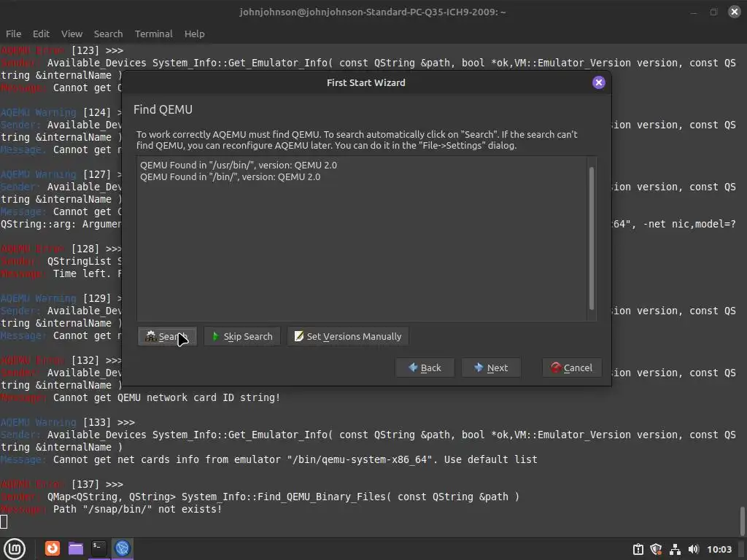This screenshot has width=747, height=560.
Task: Open the terminal Edit menu
Action: pyautogui.click(x=41, y=34)
